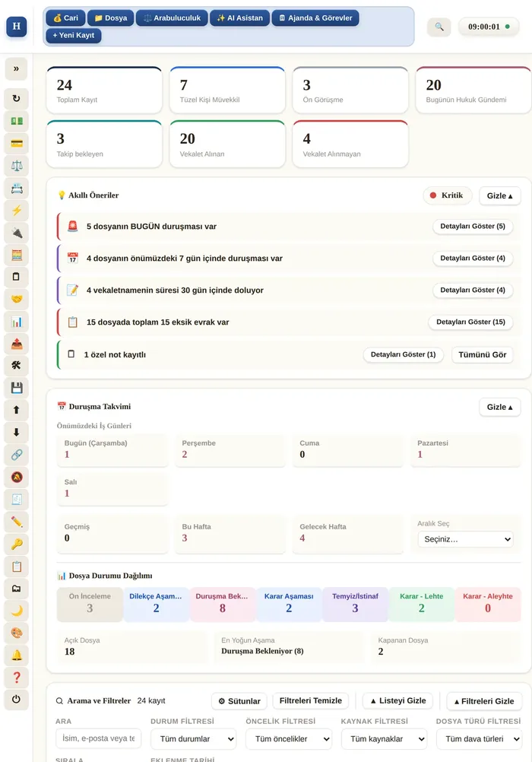
Task: Open the hammer and wrench tools icon
Action: 17,366
